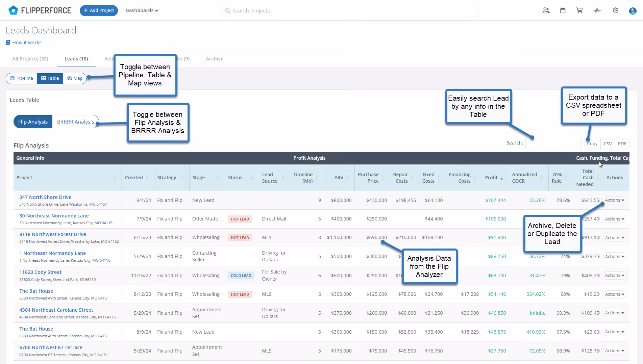Open Actions menu for 1 Northeast Normandy Lane

(614, 257)
